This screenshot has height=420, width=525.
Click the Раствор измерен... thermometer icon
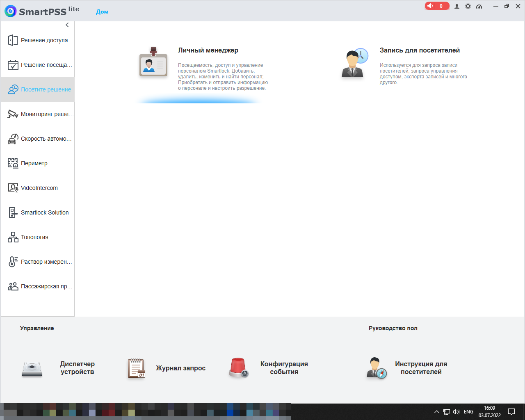coord(13,262)
